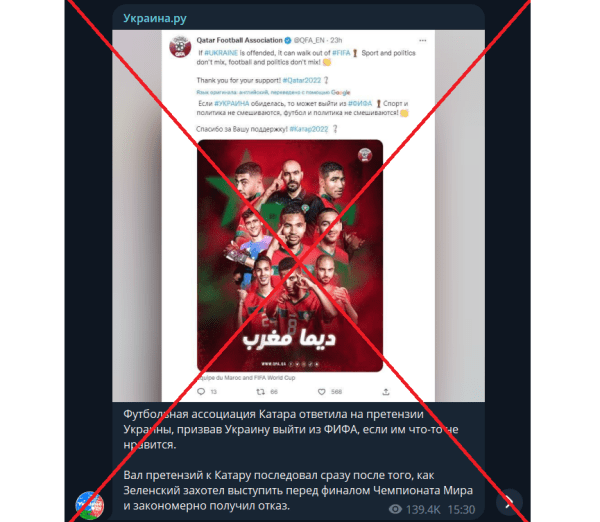Click the tweet share upload icon
This screenshot has width=600, height=522.
(x=386, y=392)
